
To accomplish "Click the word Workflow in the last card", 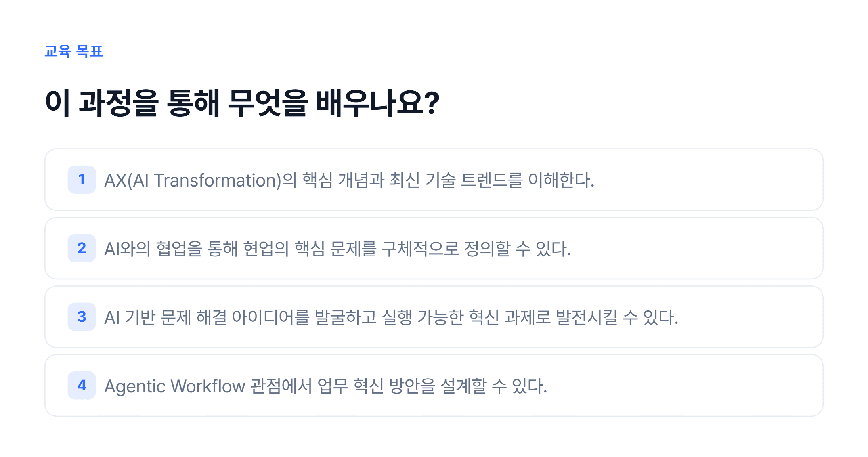I will pos(208,386).
